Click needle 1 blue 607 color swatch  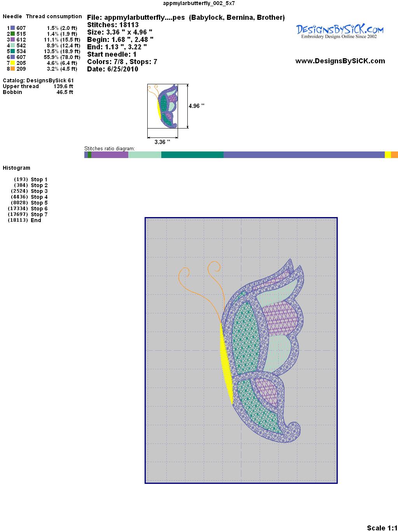point(13,28)
